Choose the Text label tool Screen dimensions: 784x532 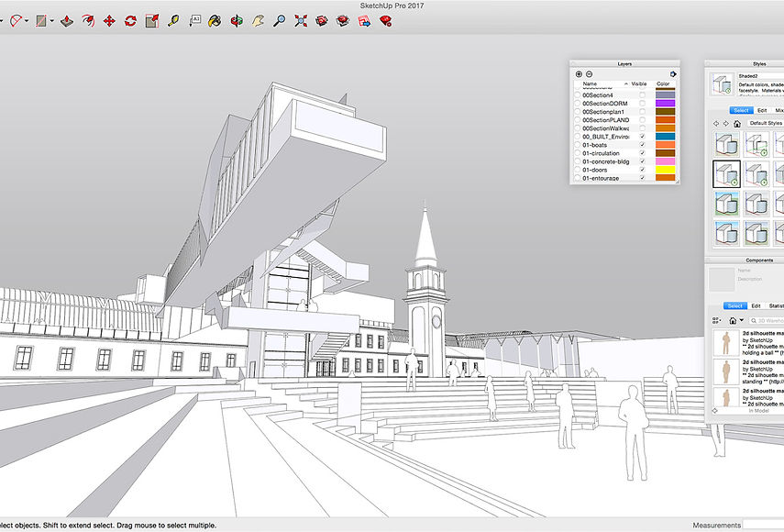tap(194, 21)
